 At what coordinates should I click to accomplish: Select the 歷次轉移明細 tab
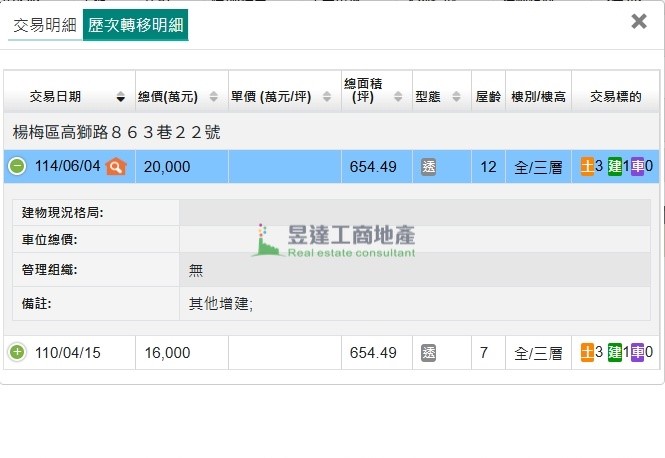134,25
